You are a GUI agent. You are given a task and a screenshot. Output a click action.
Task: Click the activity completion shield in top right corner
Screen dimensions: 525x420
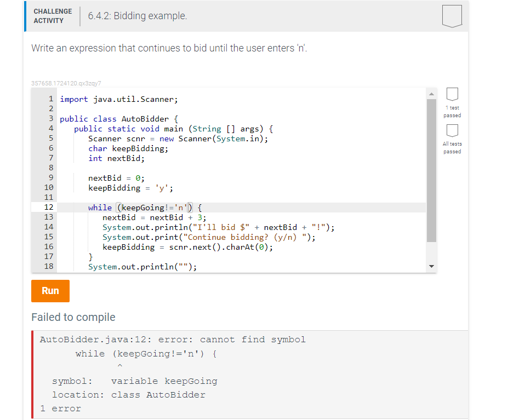click(452, 16)
